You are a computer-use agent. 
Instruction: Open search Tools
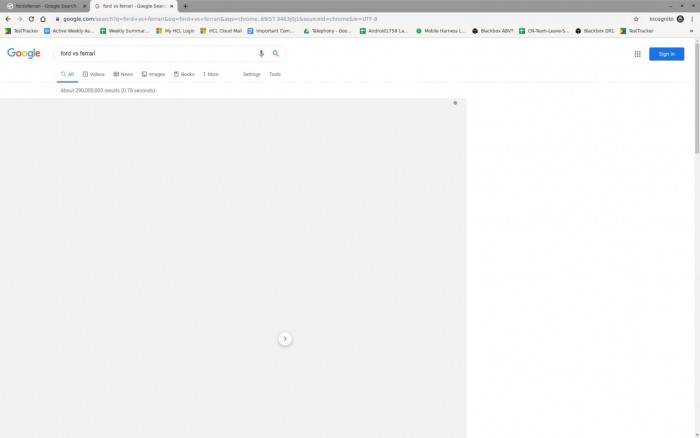pos(275,74)
